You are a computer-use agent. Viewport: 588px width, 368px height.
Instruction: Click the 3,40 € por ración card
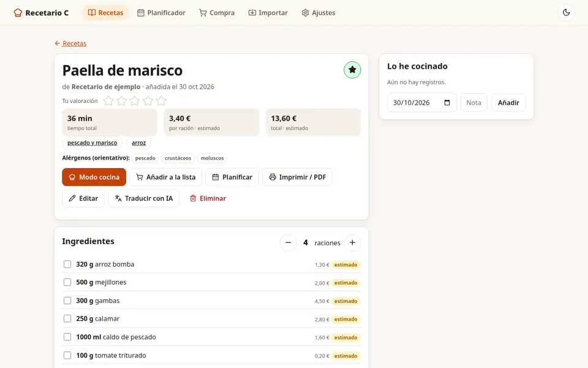211,123
